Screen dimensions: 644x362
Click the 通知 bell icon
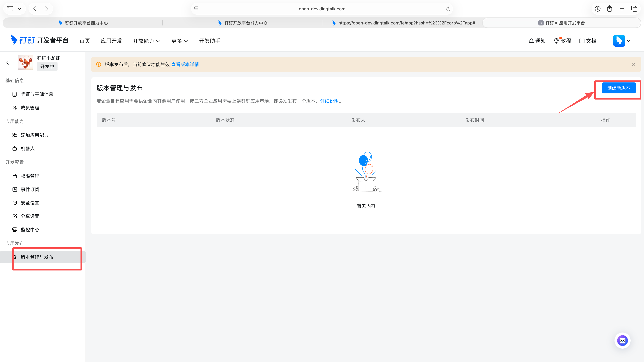pyautogui.click(x=531, y=41)
